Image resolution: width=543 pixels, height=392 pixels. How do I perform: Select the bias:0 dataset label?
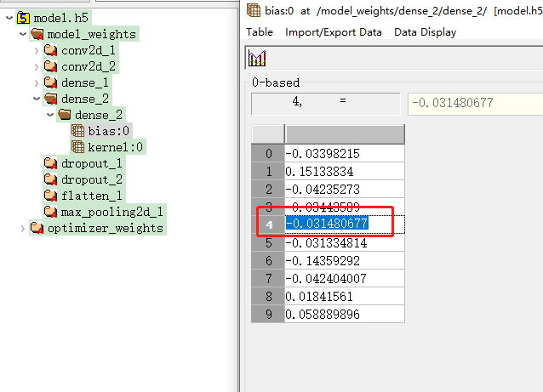click(109, 131)
